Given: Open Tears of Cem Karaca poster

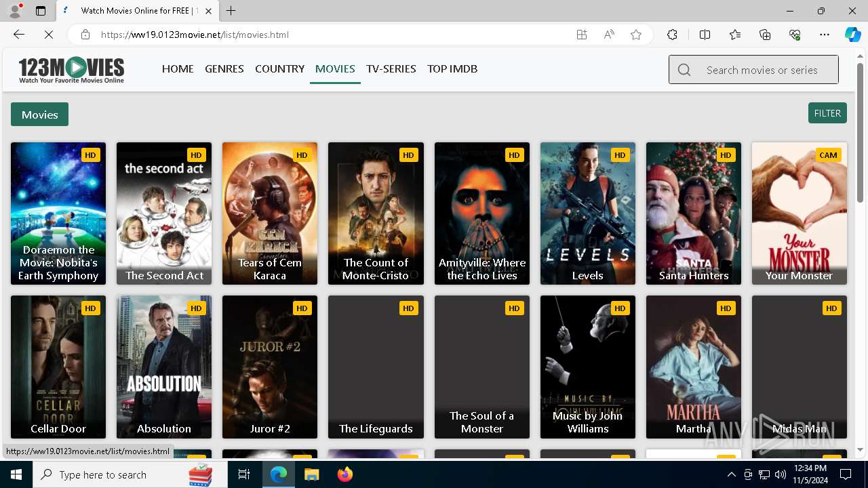Looking at the screenshot, I should [270, 213].
